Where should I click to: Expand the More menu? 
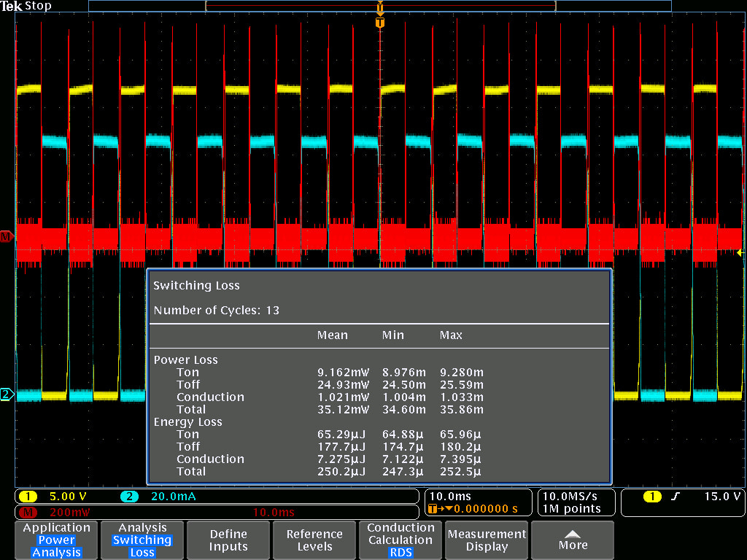(x=573, y=540)
